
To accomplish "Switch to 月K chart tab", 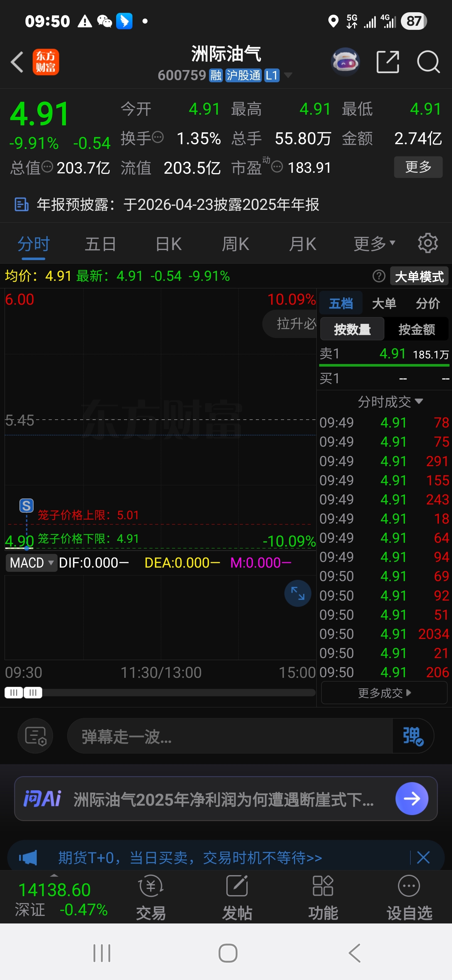I will (303, 244).
